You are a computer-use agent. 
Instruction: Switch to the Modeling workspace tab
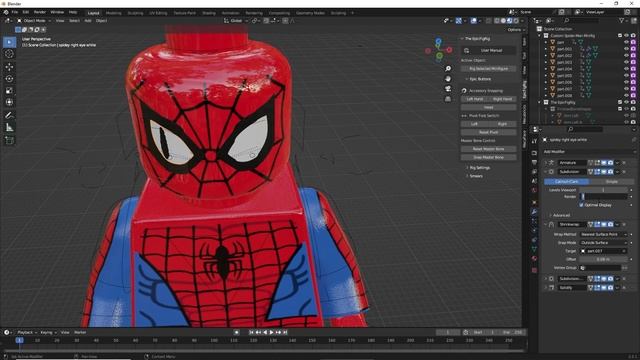tap(113, 13)
